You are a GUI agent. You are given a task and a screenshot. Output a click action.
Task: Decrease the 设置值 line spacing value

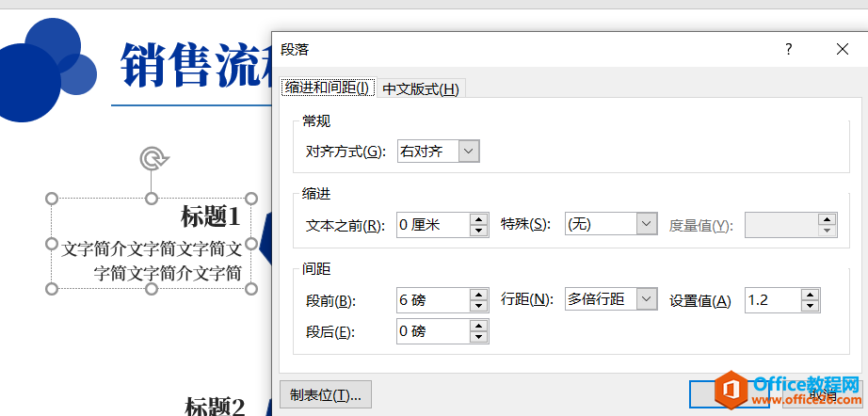[x=810, y=307]
